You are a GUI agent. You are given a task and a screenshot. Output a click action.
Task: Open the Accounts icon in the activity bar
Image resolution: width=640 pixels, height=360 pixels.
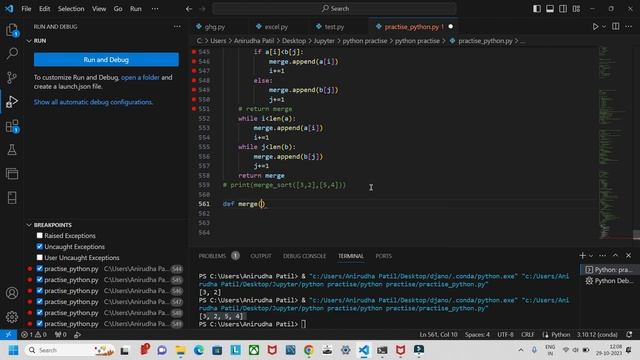point(12,293)
